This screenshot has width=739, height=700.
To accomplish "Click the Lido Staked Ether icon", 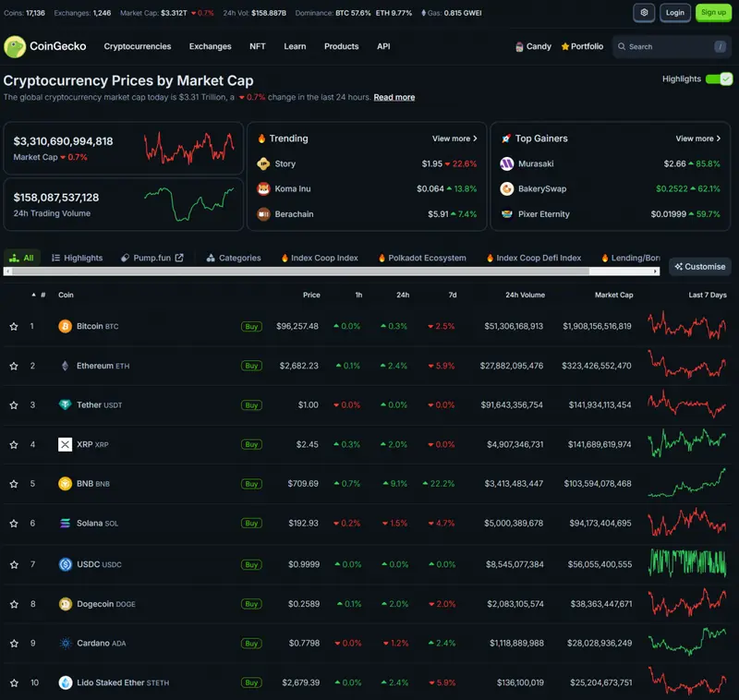I will tap(65, 682).
